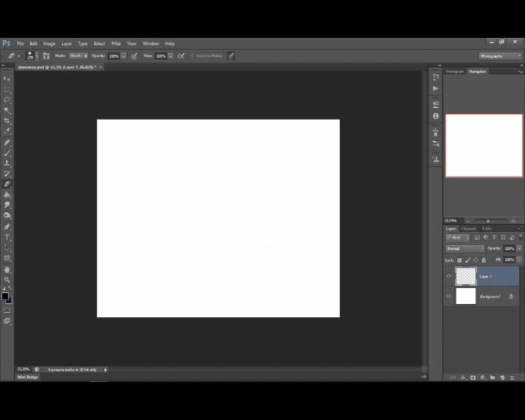
Task: Create a new group folder icon
Action: click(492, 378)
